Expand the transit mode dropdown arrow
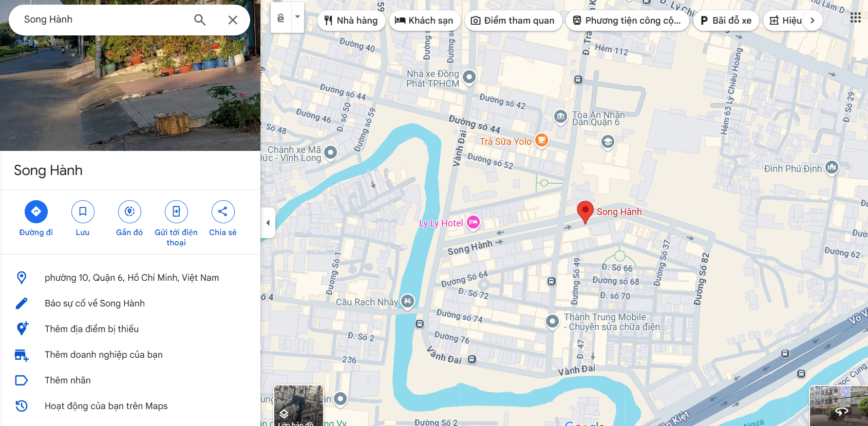The width and height of the screenshot is (868, 426). click(x=297, y=17)
